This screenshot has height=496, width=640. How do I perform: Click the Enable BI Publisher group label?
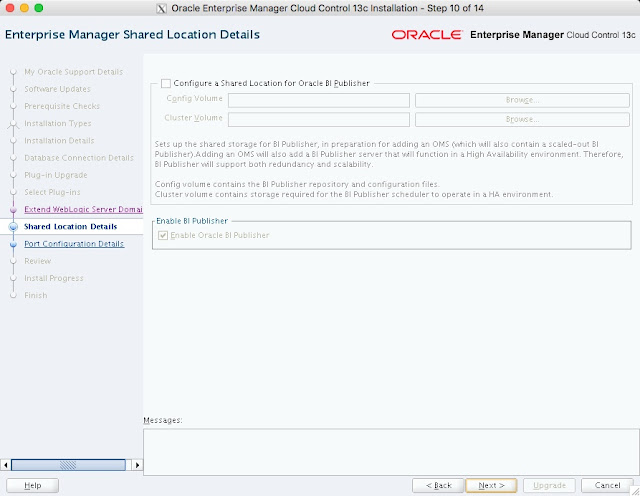click(x=192, y=221)
